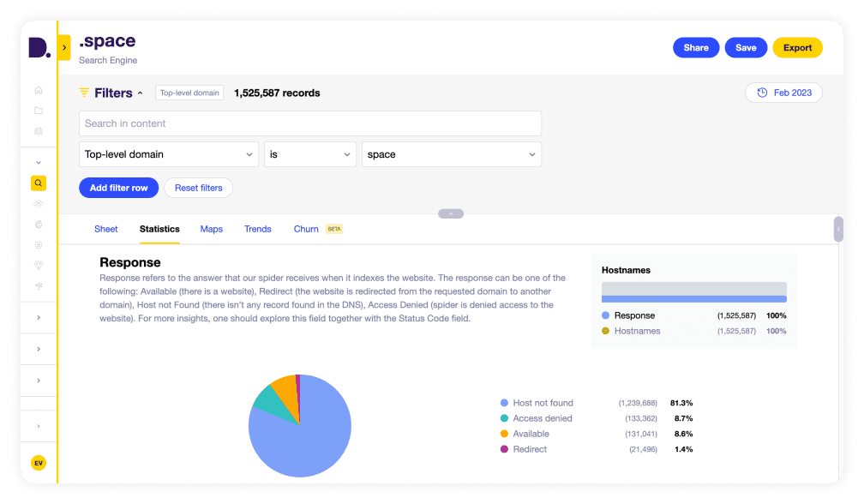Click the Search in content field
Image resolution: width=864 pixels, height=504 pixels.
point(310,123)
